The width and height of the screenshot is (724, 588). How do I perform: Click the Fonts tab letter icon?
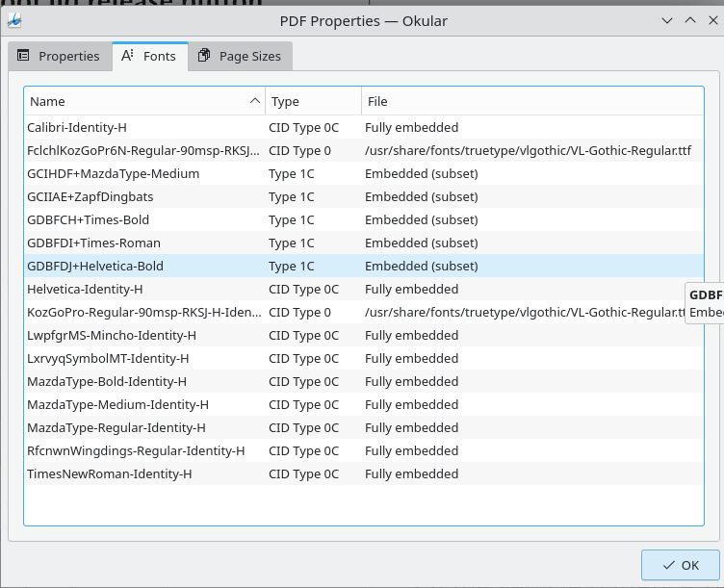[x=127, y=56]
